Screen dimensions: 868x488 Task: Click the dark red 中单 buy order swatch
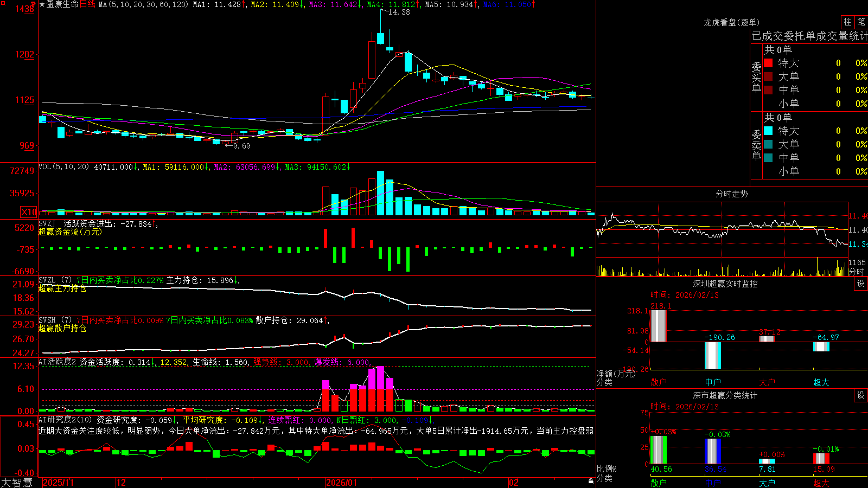[768, 90]
